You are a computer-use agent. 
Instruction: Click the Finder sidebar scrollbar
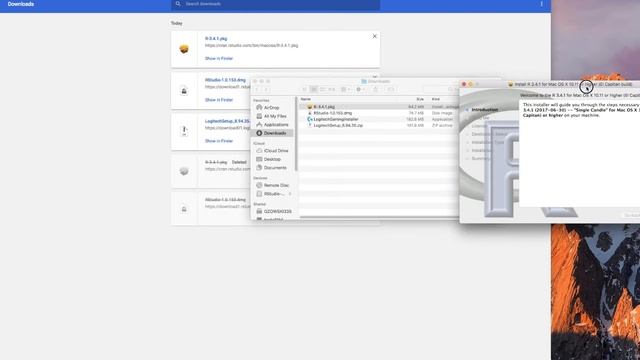point(296,135)
